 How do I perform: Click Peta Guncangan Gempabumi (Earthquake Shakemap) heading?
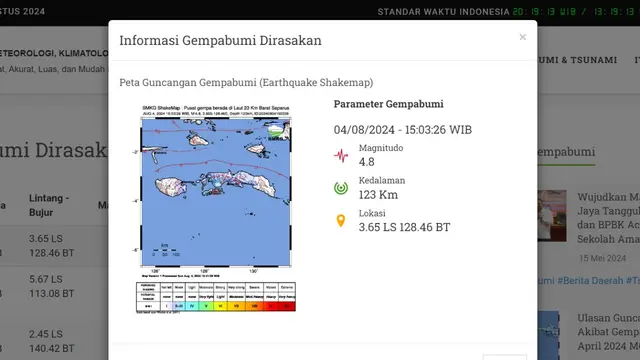pos(246,82)
